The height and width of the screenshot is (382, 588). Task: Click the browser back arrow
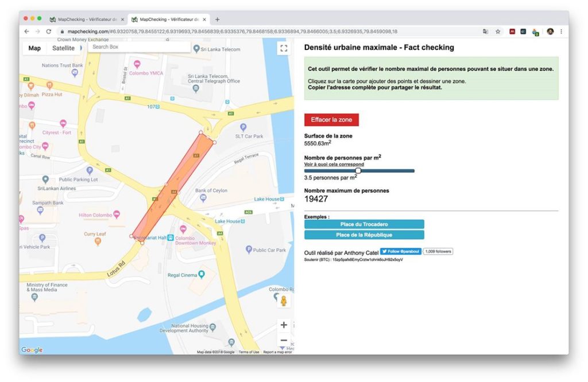tap(26, 32)
